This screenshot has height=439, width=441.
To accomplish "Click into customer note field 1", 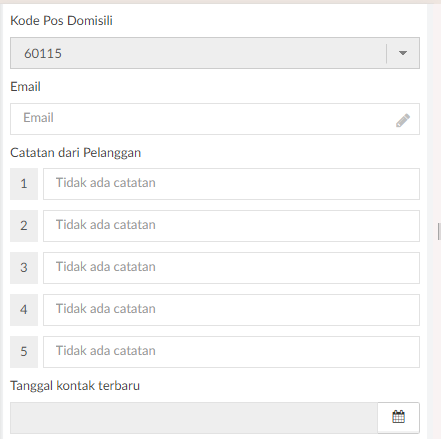I will (x=231, y=184).
